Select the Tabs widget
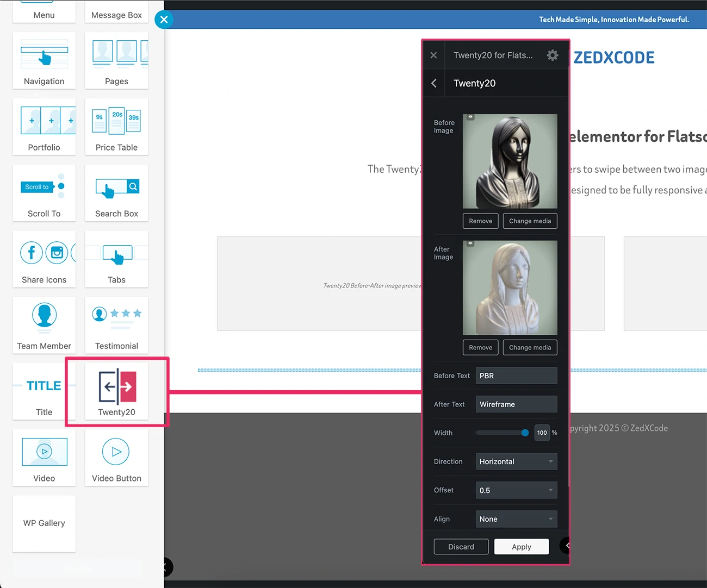The image size is (707, 588). (x=116, y=259)
